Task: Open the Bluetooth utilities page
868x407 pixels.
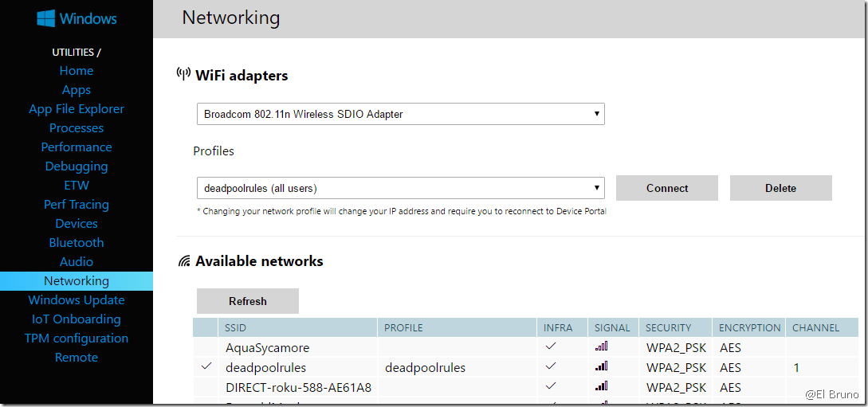Action: [77, 243]
